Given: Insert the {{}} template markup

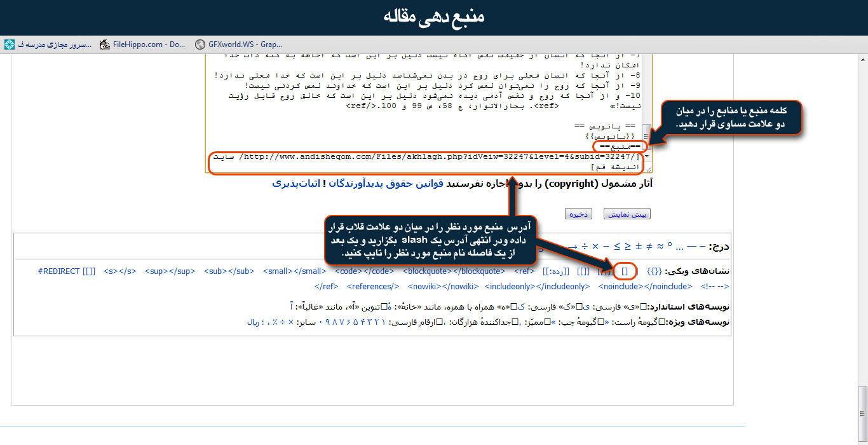Looking at the screenshot, I should coord(654,271).
